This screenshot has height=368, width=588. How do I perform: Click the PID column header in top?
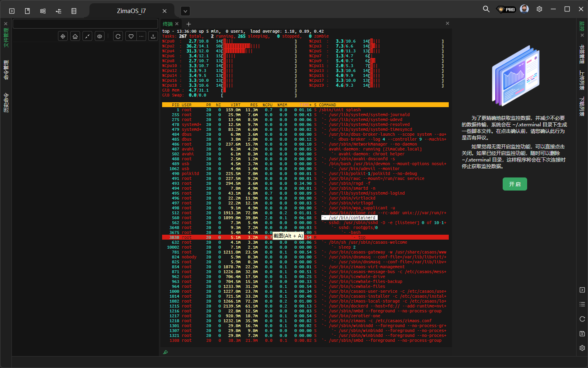tap(176, 105)
